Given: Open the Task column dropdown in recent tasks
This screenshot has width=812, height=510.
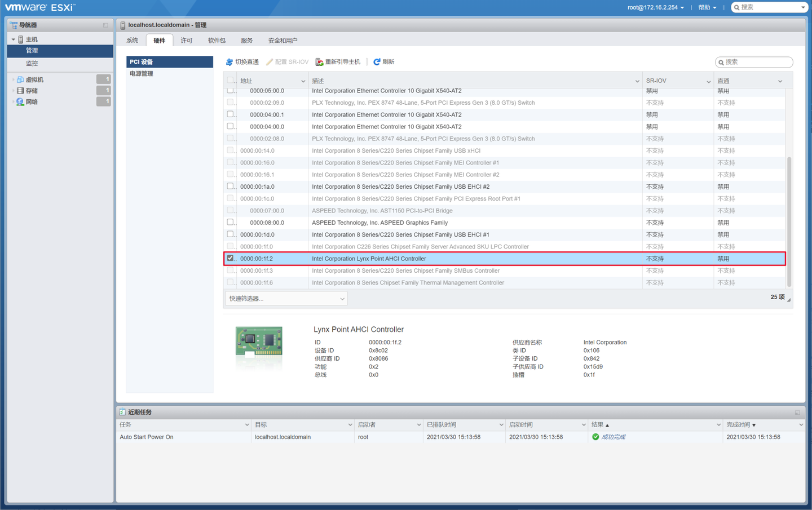Looking at the screenshot, I should point(247,425).
